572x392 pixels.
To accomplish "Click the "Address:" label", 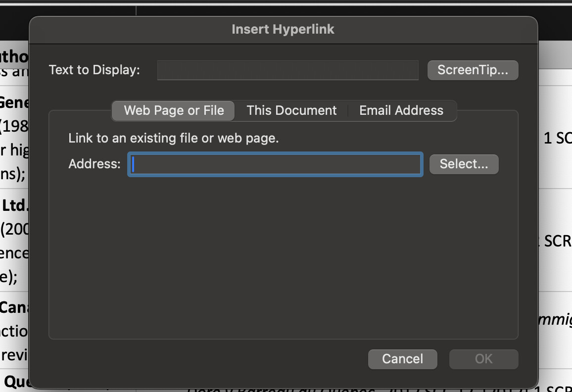I will (x=95, y=164).
